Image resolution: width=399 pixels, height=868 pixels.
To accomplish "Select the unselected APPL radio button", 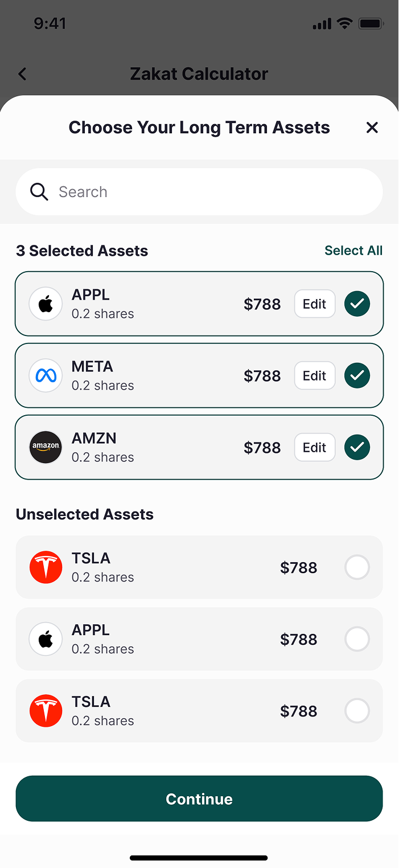I will pos(357,640).
